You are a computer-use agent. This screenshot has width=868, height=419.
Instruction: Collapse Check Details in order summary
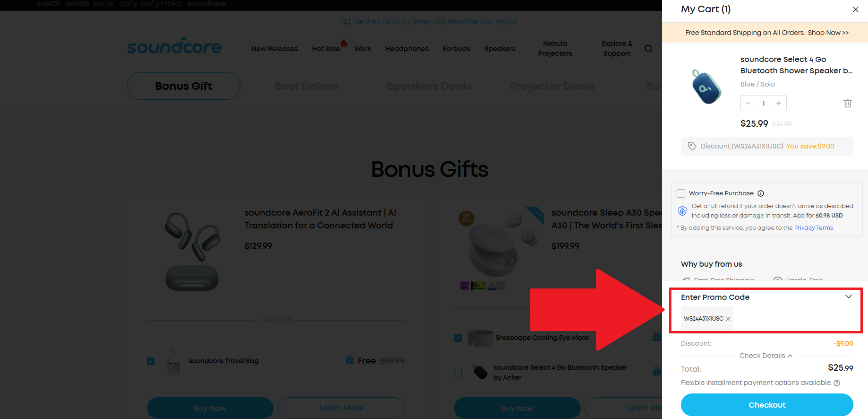766,356
